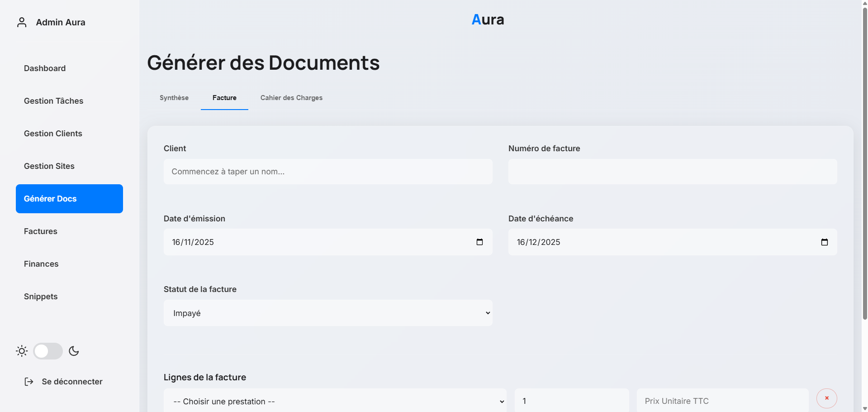Switch to the Synthèse tab

click(174, 97)
